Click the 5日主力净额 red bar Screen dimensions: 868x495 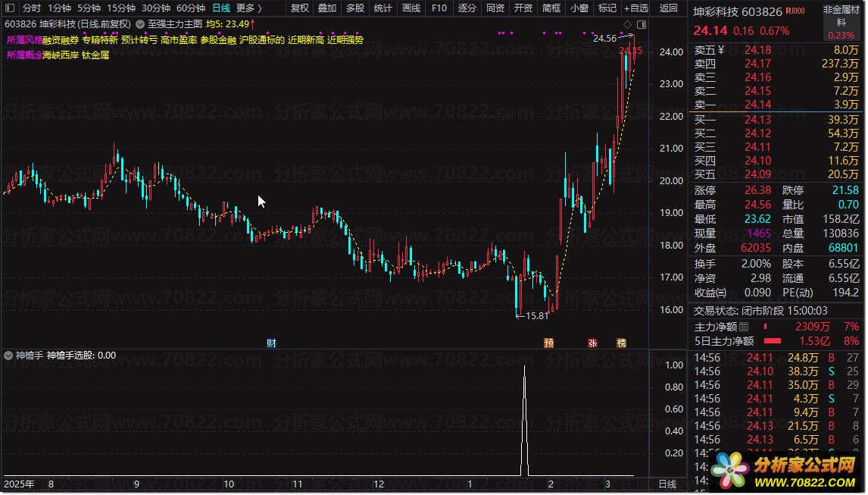pos(773,341)
